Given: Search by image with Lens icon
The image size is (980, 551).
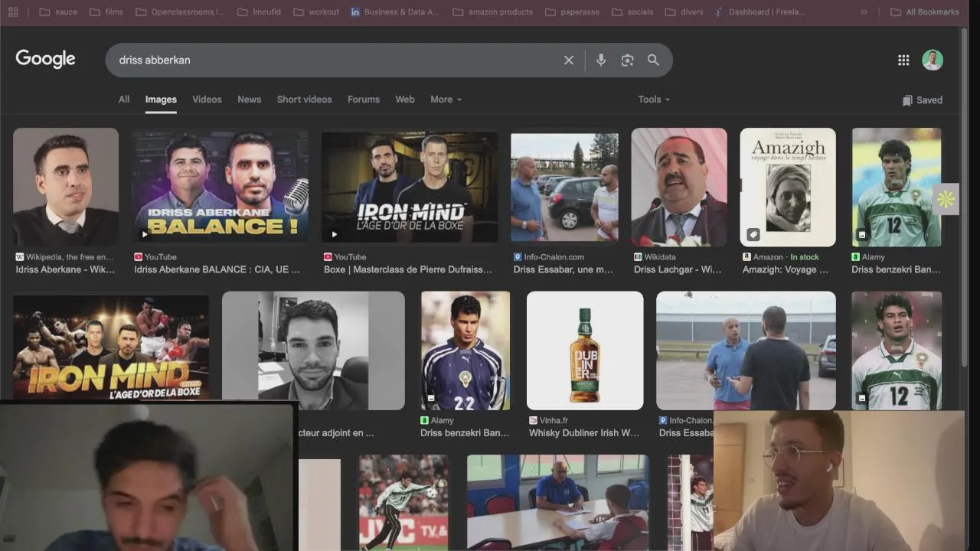Looking at the screenshot, I should coord(627,60).
